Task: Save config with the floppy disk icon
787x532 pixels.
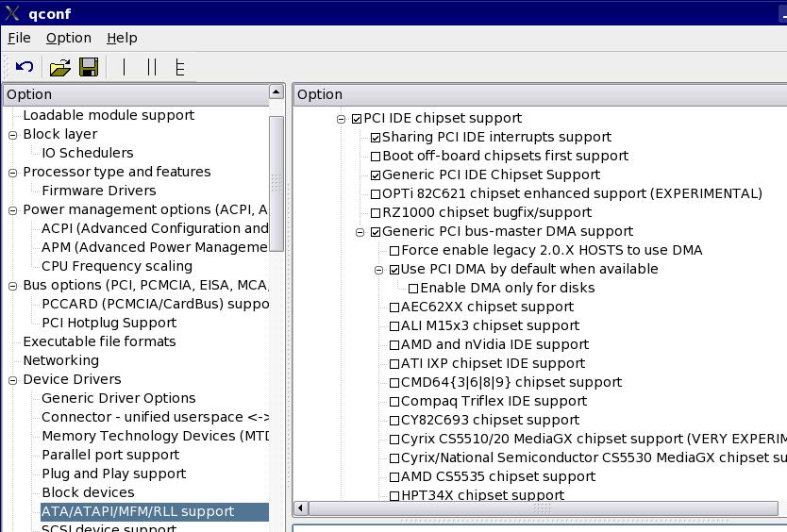Action: (89, 67)
